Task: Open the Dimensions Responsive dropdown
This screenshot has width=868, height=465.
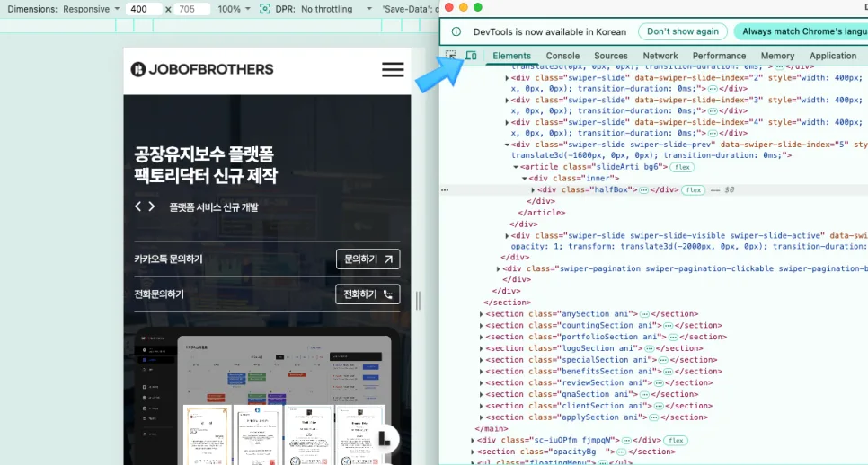Action: [91, 9]
